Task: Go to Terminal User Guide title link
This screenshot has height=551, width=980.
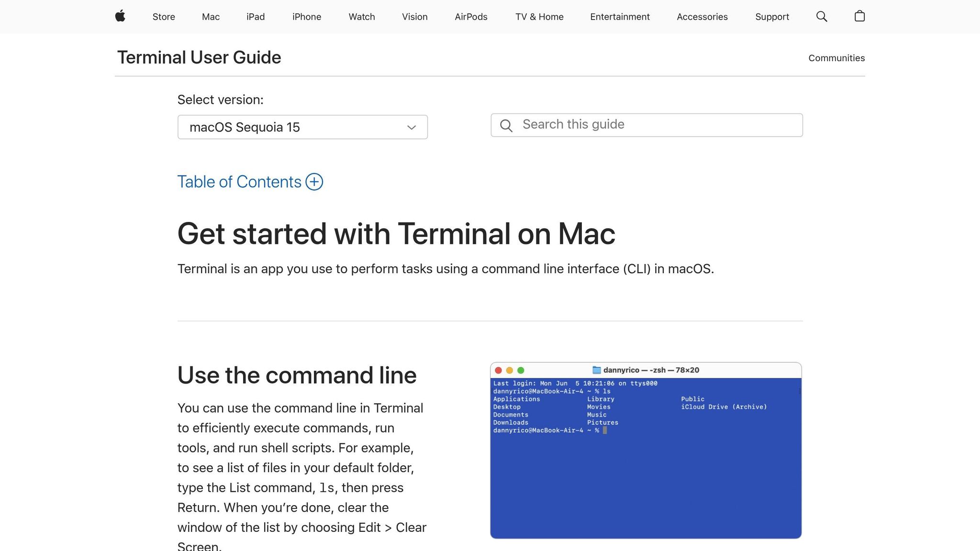Action: click(x=199, y=57)
